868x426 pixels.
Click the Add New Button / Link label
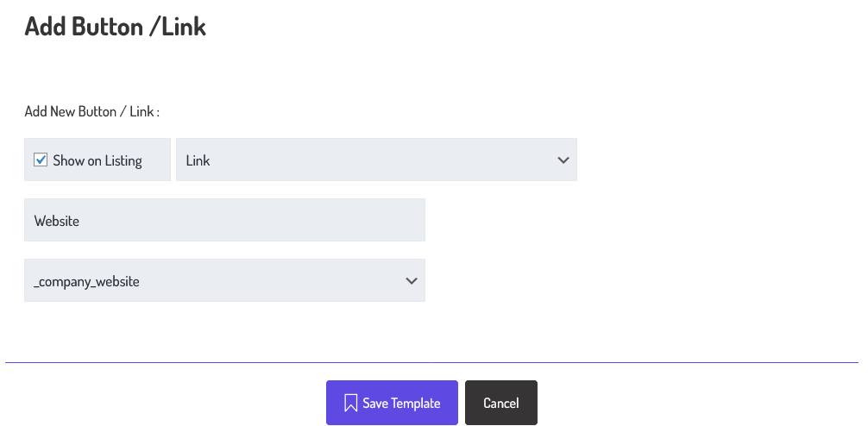(92, 111)
